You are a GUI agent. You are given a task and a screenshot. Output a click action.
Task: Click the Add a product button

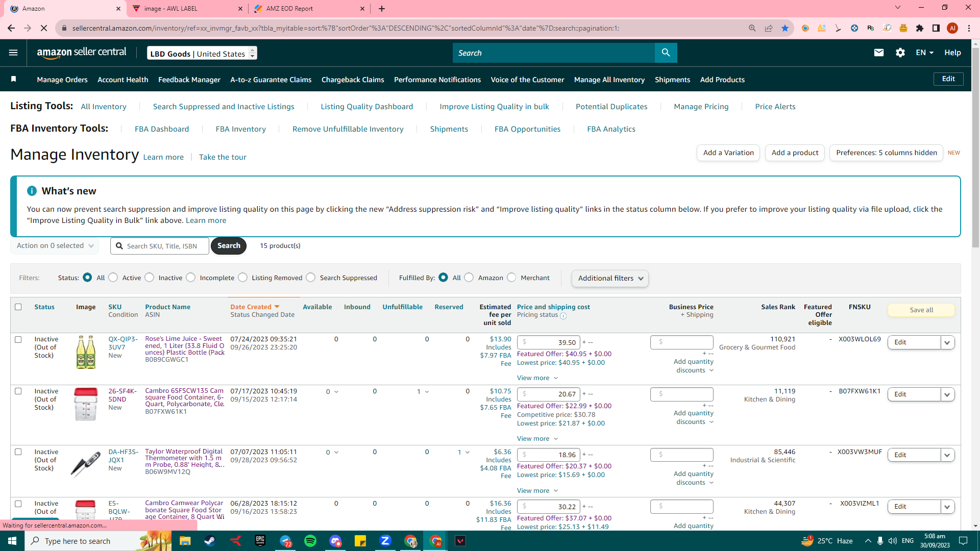click(795, 153)
